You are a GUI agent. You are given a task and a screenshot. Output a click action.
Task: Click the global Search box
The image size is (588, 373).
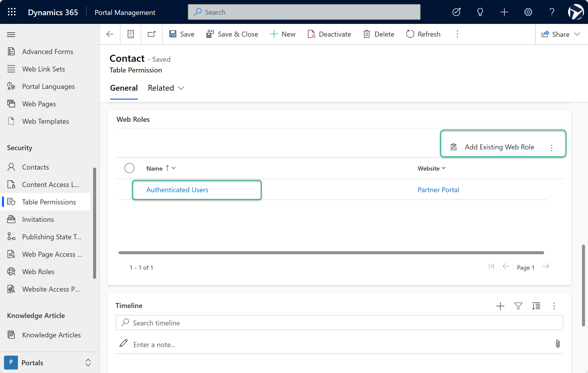pos(304,12)
